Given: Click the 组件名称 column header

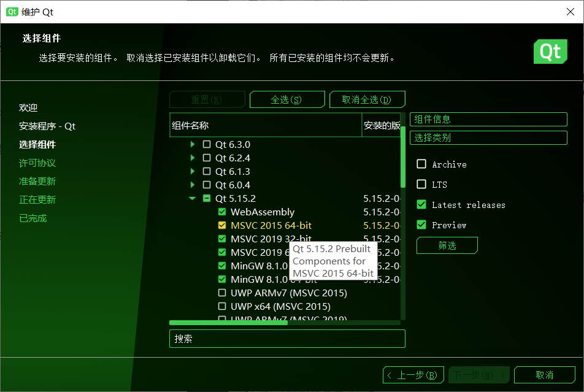Looking at the screenshot, I should tap(266, 125).
